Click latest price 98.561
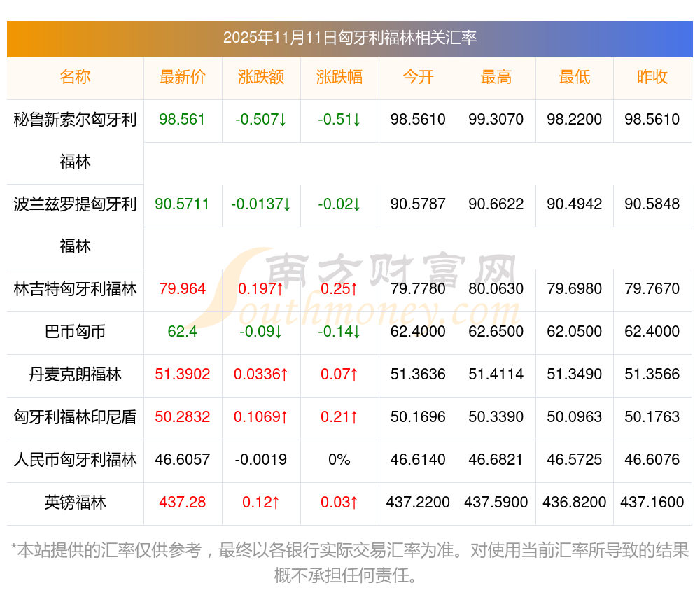Screen dimensions: 700x597 pyautogui.click(x=182, y=120)
